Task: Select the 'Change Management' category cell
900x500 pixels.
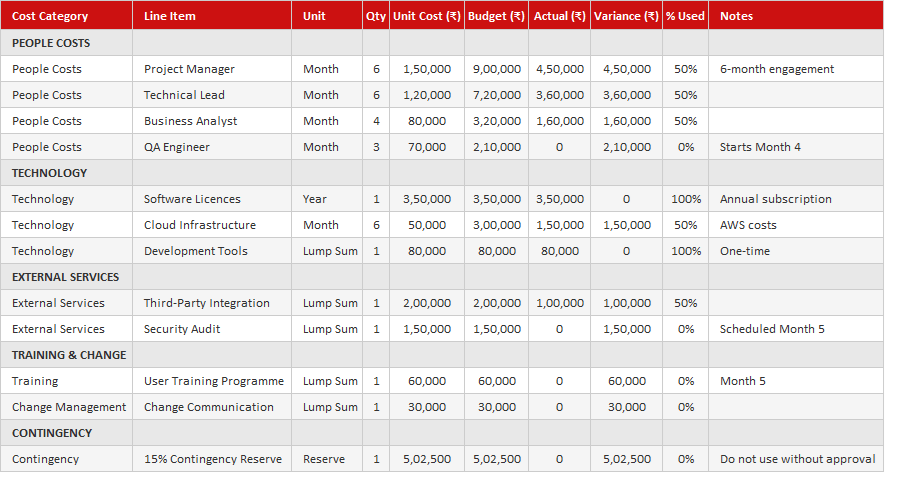Action: pyautogui.click(x=69, y=407)
